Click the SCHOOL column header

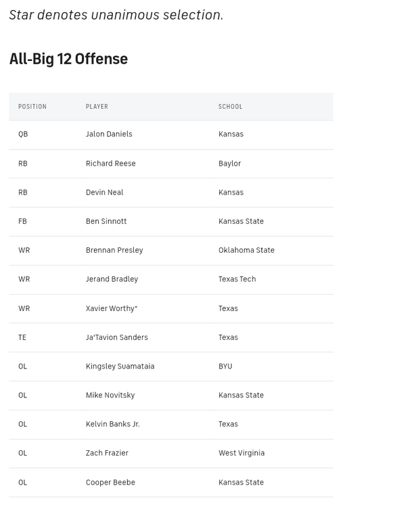coord(230,107)
